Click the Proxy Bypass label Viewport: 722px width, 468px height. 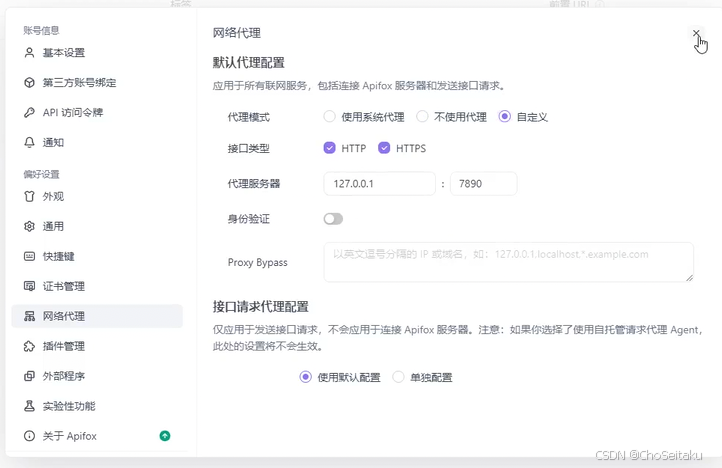coord(257,263)
